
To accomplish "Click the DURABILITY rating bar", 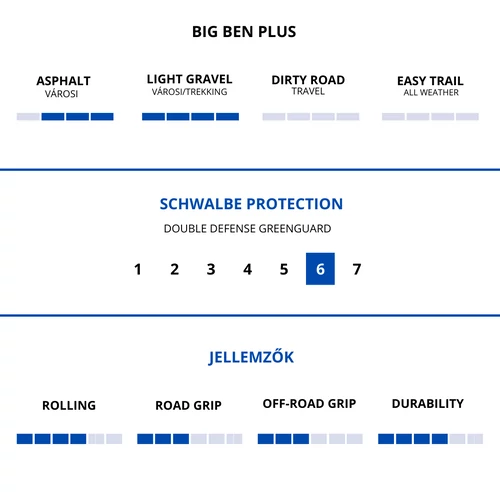I will (x=430, y=439).
